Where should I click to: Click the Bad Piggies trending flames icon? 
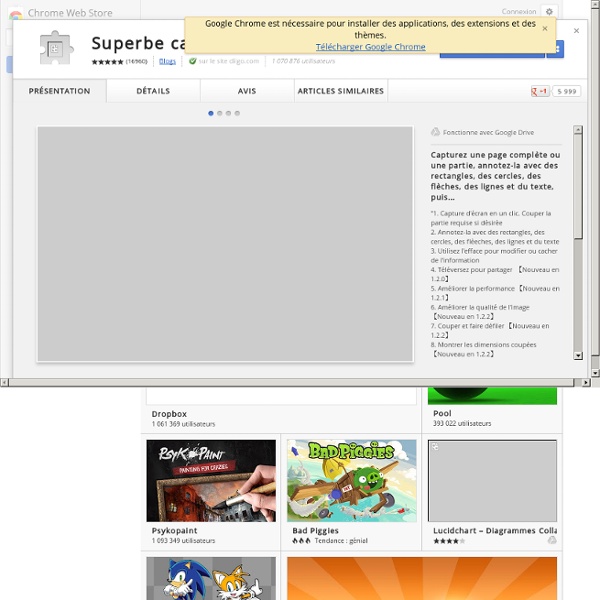click(x=301, y=541)
